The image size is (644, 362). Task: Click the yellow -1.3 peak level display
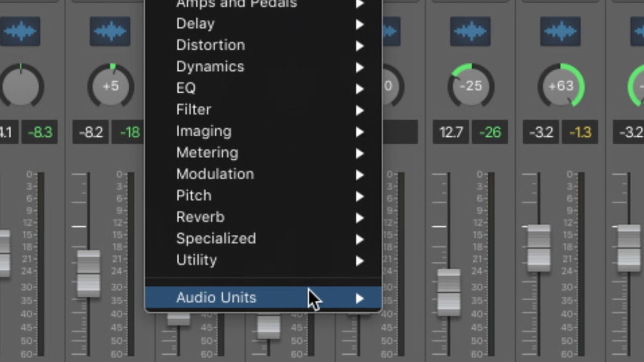580,132
